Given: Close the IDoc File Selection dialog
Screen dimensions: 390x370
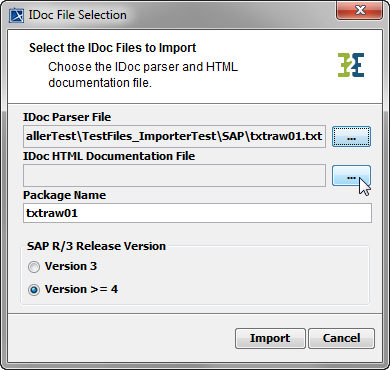Looking at the screenshot, I should pos(360,10).
